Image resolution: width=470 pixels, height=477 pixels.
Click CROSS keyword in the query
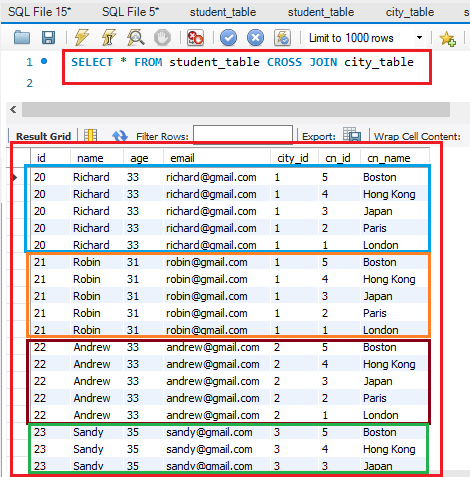[284, 62]
